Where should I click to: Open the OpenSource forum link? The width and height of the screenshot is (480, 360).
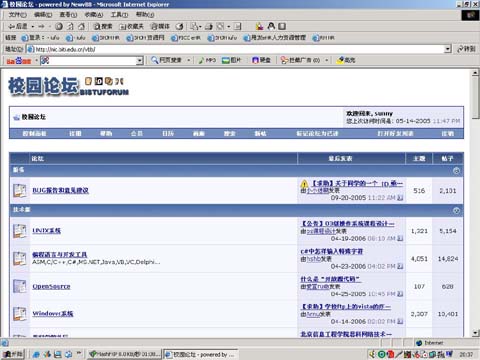[x=51, y=286]
